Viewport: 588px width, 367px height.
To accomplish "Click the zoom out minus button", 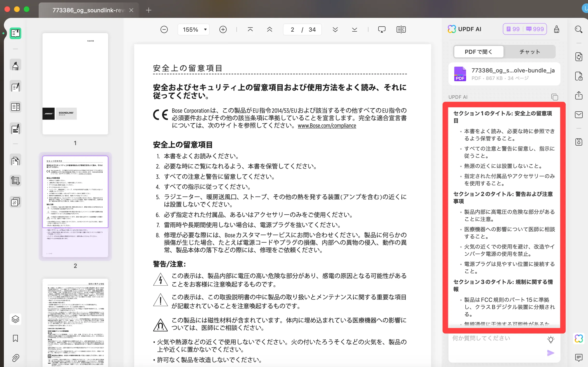I will pos(164,30).
